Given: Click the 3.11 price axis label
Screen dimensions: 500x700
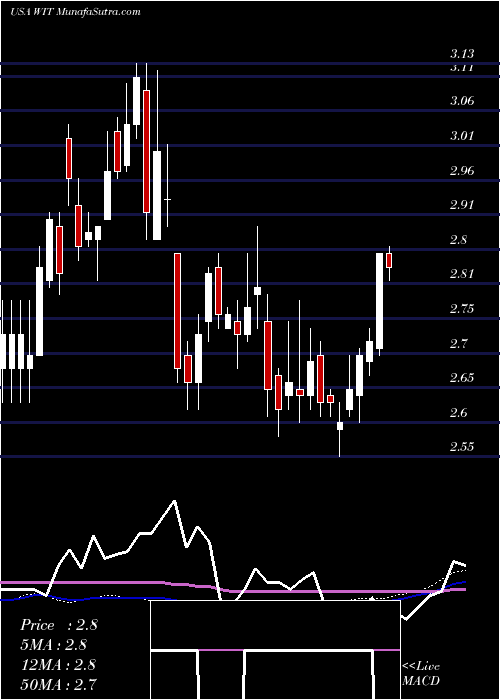Looking at the screenshot, I should pyautogui.click(x=462, y=68).
